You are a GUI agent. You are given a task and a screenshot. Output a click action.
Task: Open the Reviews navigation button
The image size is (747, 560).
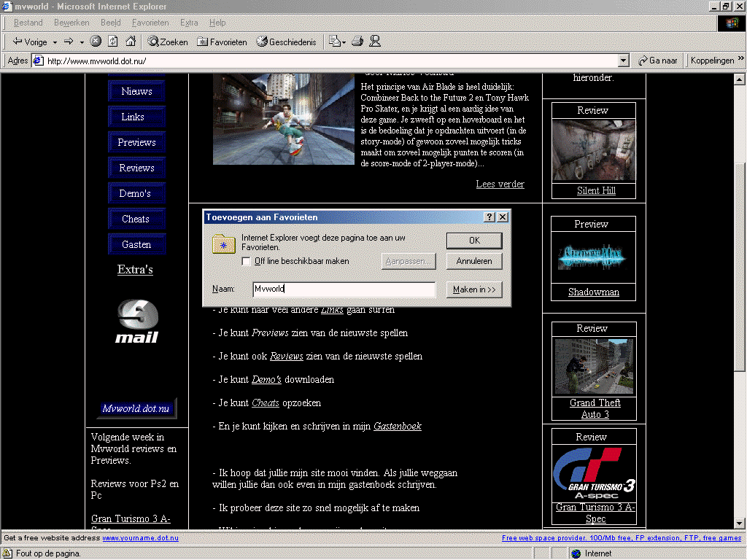pos(136,168)
